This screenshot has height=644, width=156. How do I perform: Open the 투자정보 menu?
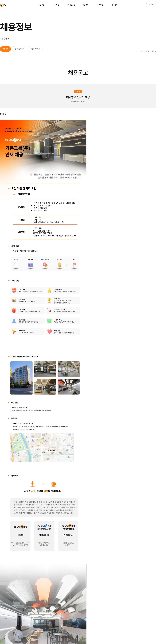[114, 5]
